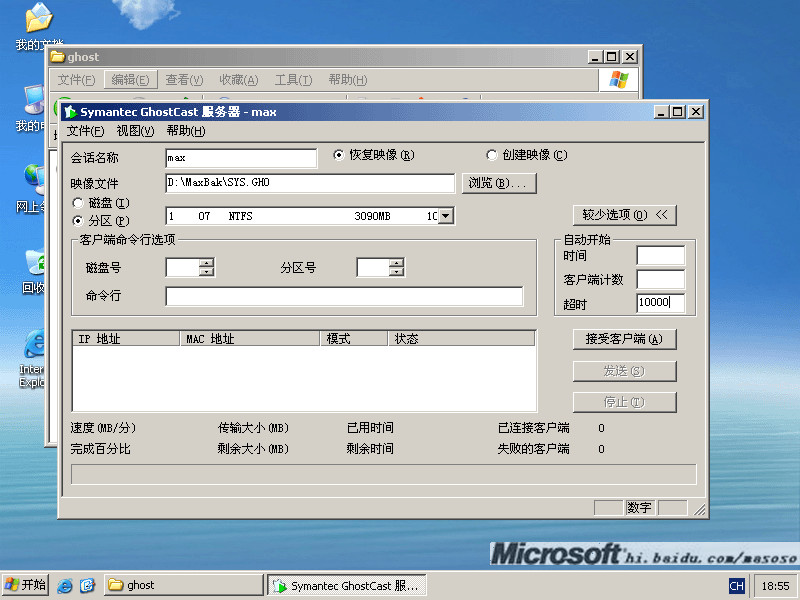Click the 浏览(B)... browse button

coord(500,183)
